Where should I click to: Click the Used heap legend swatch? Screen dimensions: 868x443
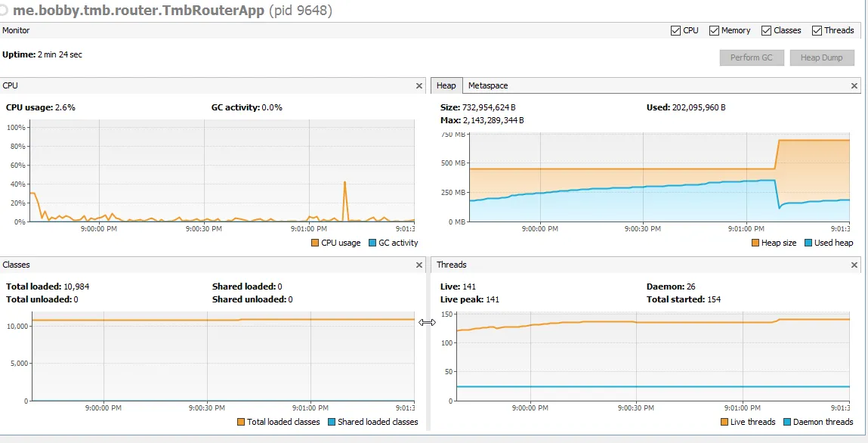[x=808, y=243]
